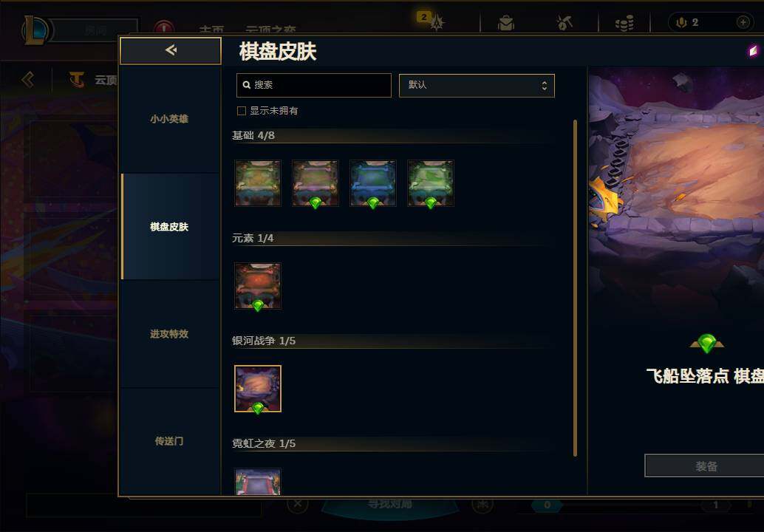Select the red board thumbnail under 元素
764x532 pixels.
tap(258, 286)
